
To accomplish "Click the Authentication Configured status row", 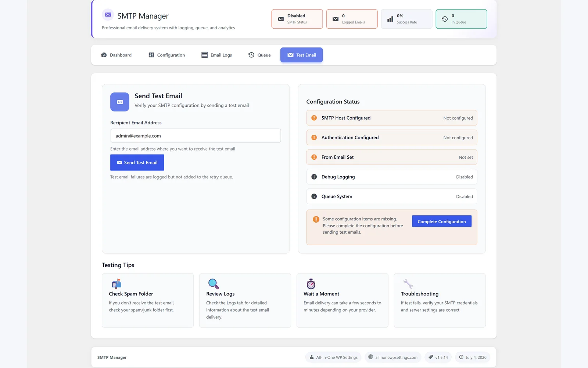I will pos(392,137).
